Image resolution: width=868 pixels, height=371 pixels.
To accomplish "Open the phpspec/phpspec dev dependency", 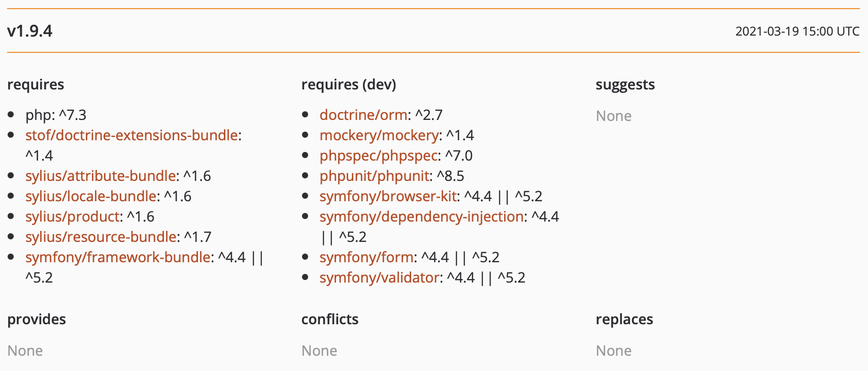I will [379, 156].
